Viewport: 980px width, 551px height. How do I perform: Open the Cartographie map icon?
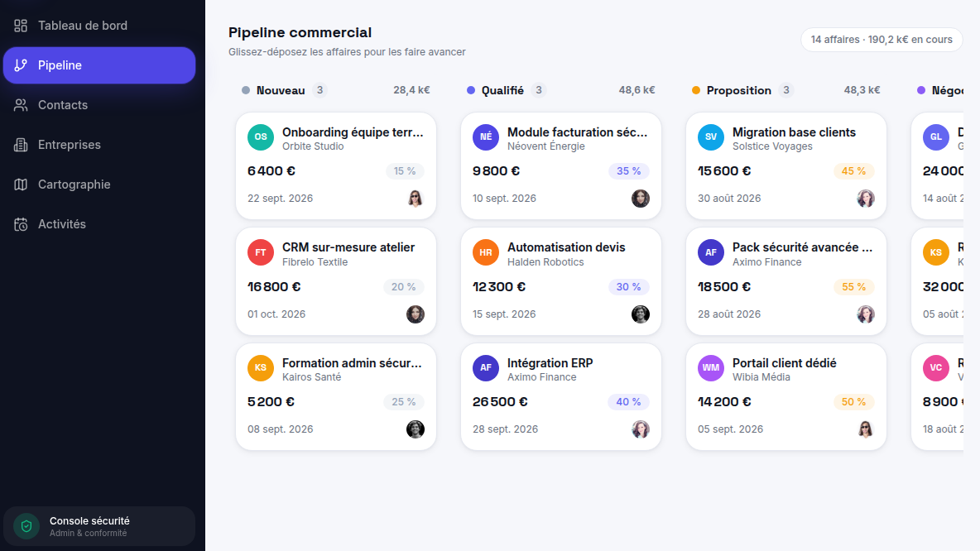[21, 184]
